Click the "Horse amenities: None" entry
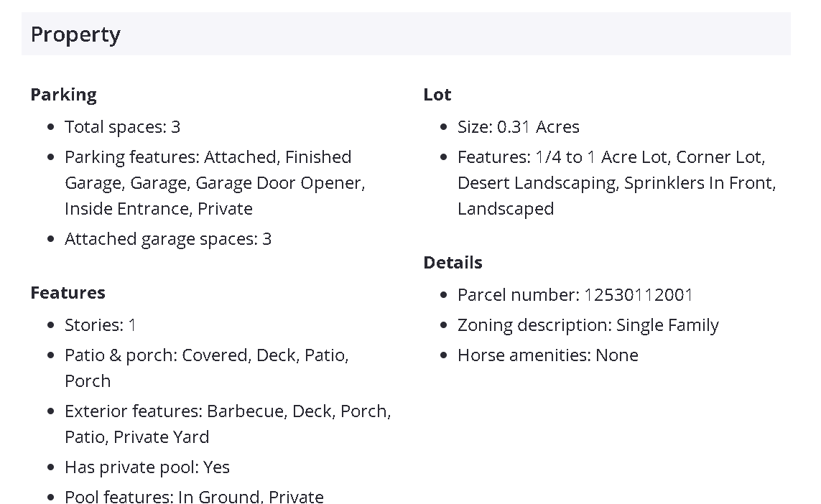This screenshot has height=504, width=821. tap(547, 355)
